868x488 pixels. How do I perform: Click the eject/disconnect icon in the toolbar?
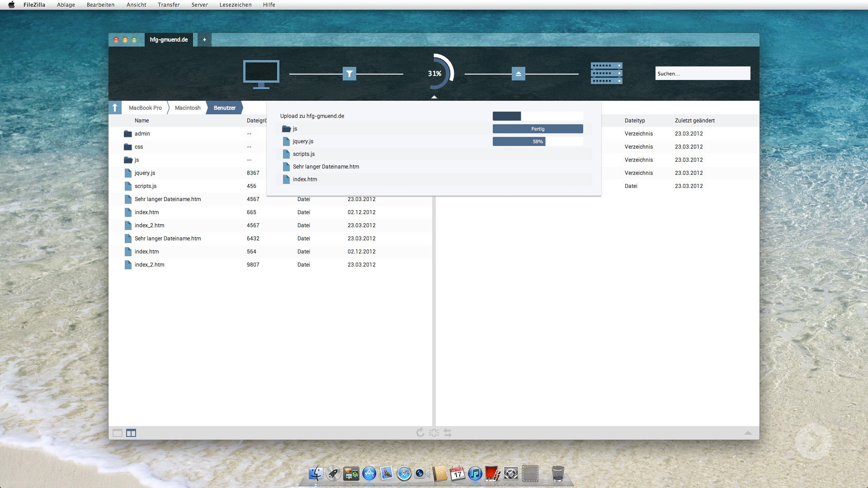click(x=518, y=73)
